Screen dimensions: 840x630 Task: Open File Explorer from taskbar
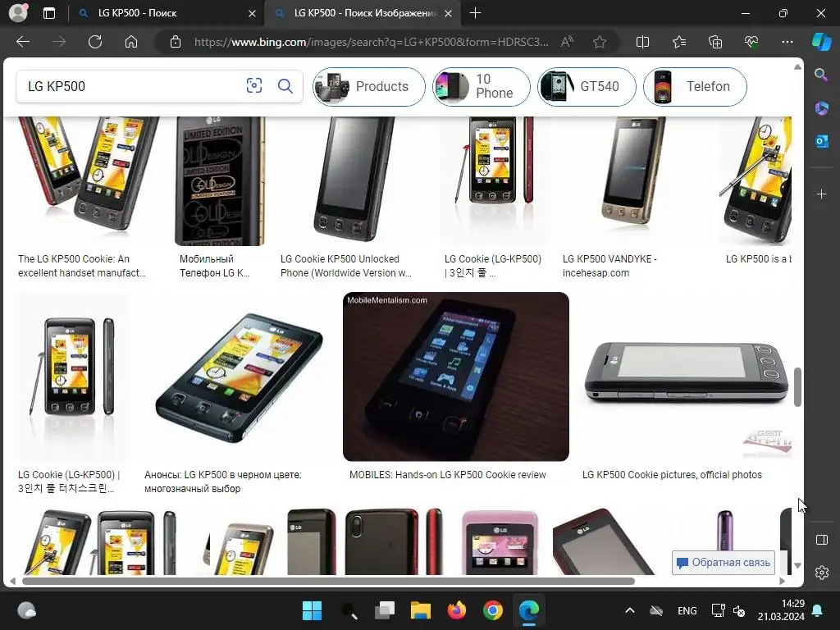point(421,610)
